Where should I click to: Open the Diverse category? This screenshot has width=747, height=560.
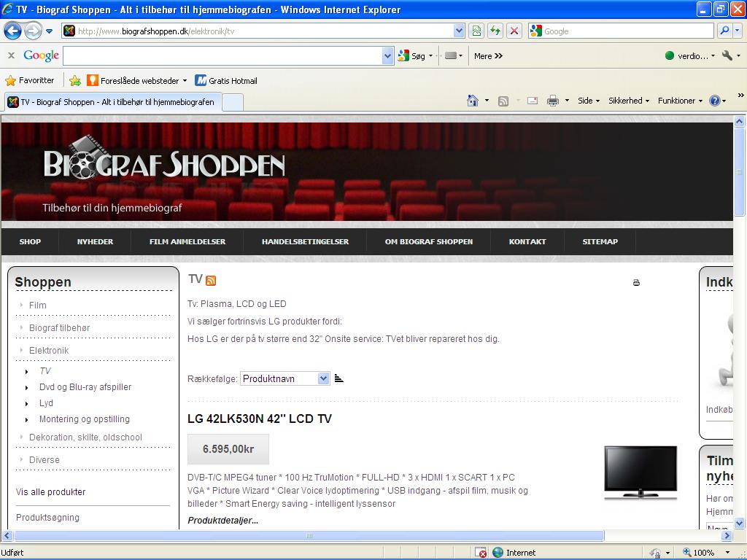[x=44, y=460]
